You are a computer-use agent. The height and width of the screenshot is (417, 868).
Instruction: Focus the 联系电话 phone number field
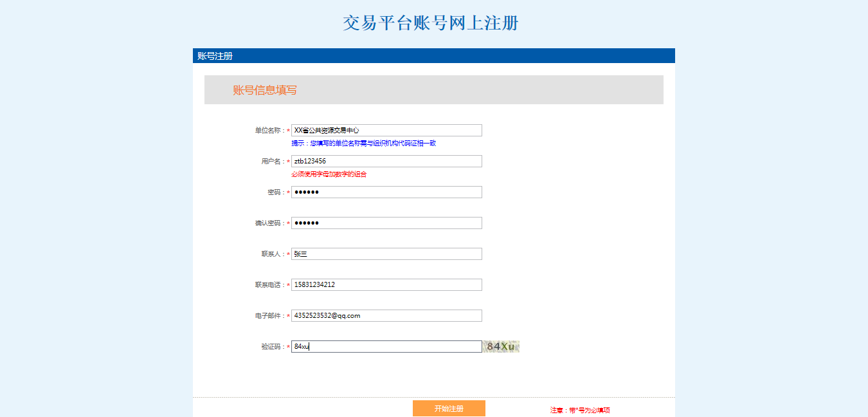coord(386,284)
